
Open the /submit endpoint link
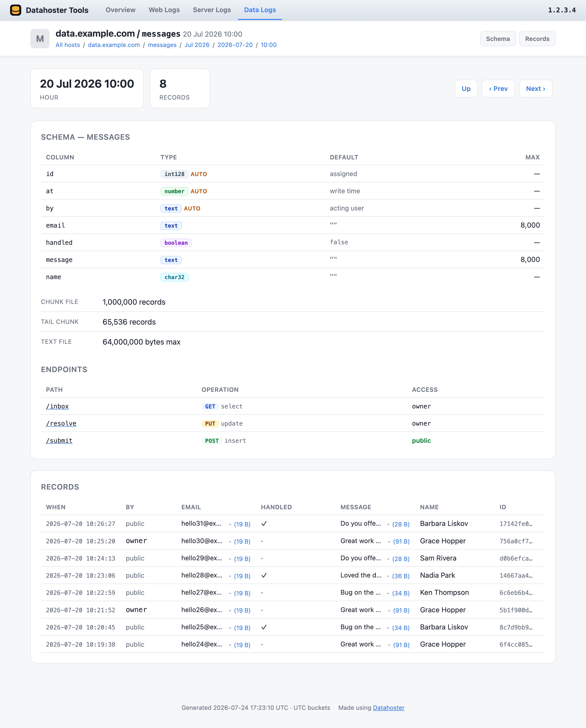(59, 441)
